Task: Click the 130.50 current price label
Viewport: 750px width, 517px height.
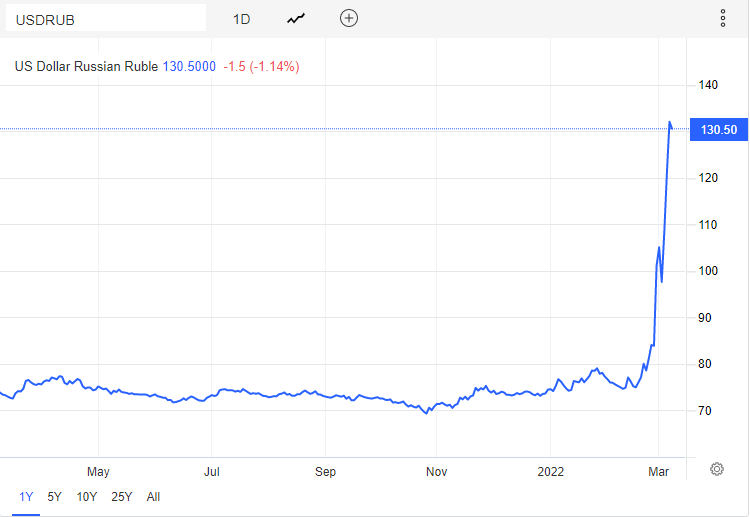Action: pyautogui.click(x=718, y=130)
